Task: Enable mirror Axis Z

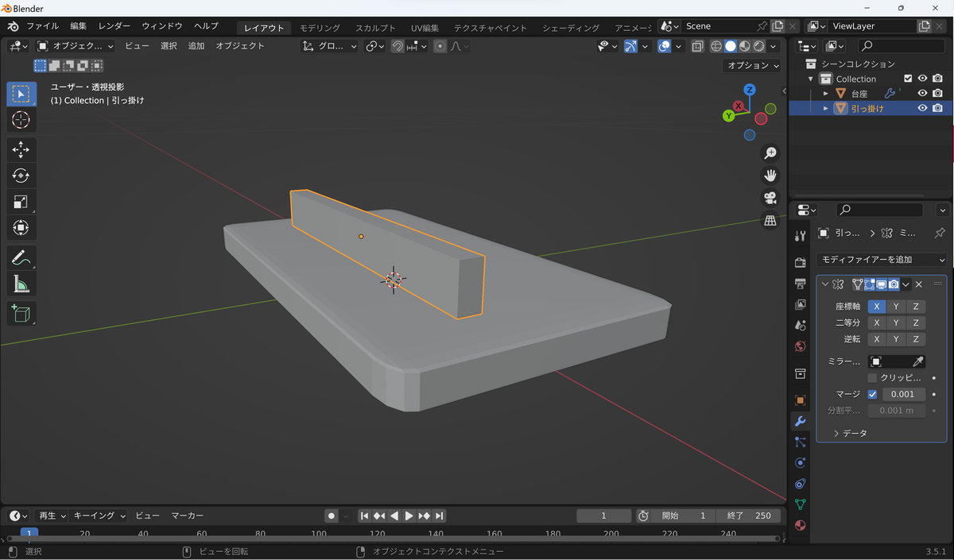Action: (x=916, y=307)
